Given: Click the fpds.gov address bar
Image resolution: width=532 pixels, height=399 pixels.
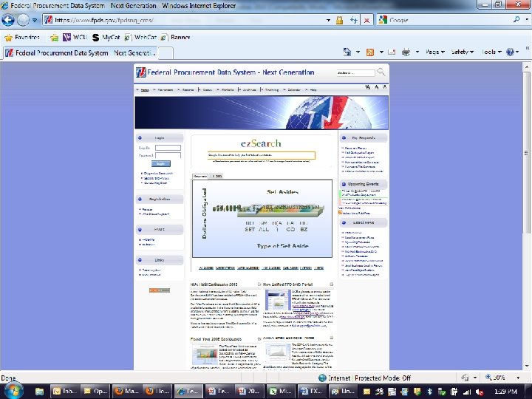Looking at the screenshot, I should (x=185, y=20).
